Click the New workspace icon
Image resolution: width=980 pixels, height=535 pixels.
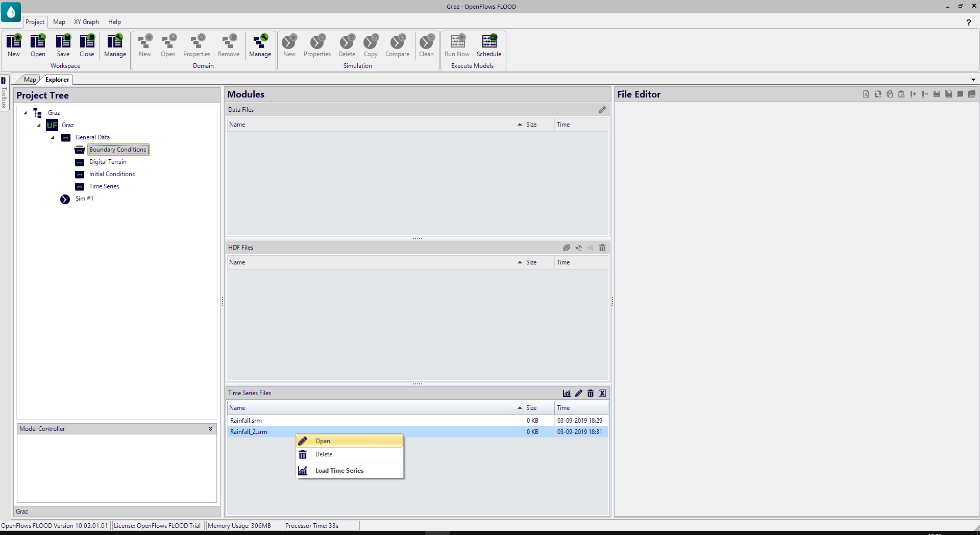(14, 45)
